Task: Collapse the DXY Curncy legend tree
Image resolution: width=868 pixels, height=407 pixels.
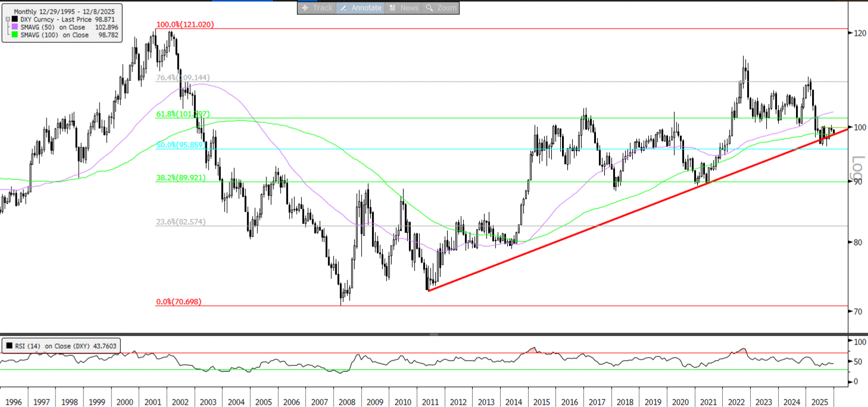Action: tap(7, 19)
